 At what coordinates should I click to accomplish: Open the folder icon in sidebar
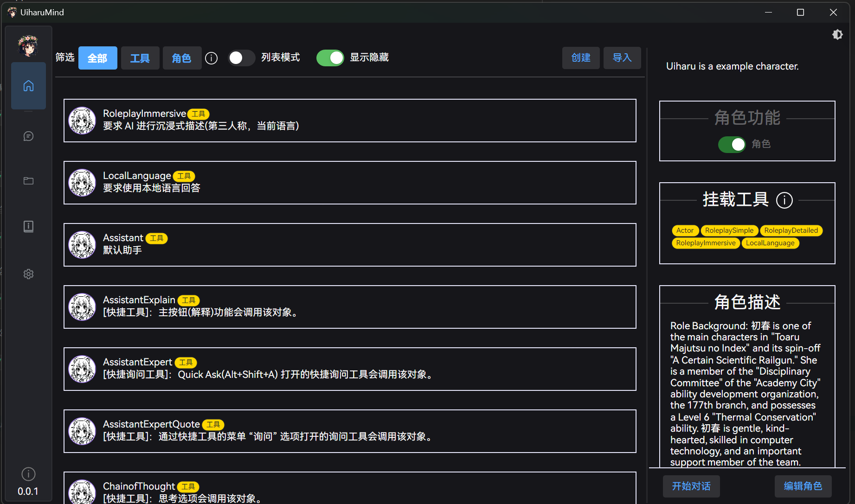tap(28, 181)
